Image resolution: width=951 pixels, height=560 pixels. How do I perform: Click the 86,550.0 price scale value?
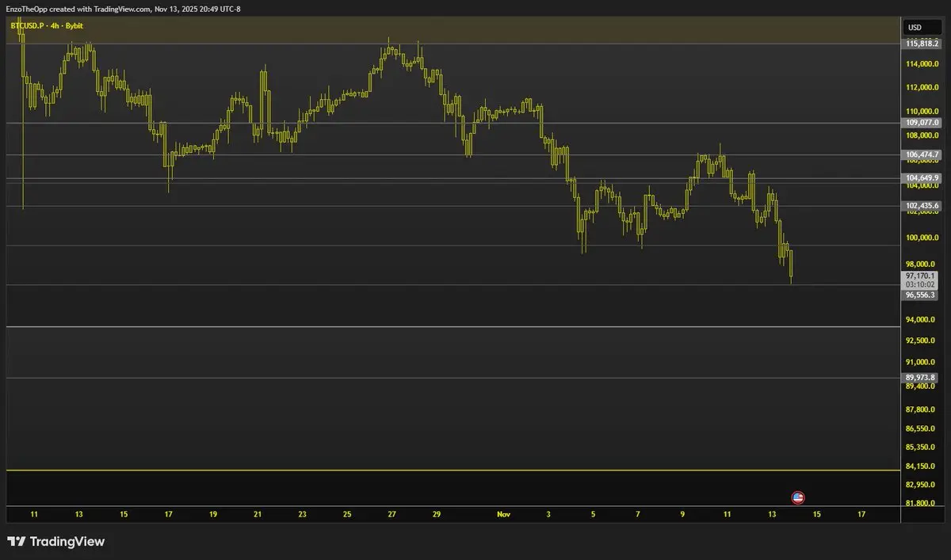click(921, 429)
